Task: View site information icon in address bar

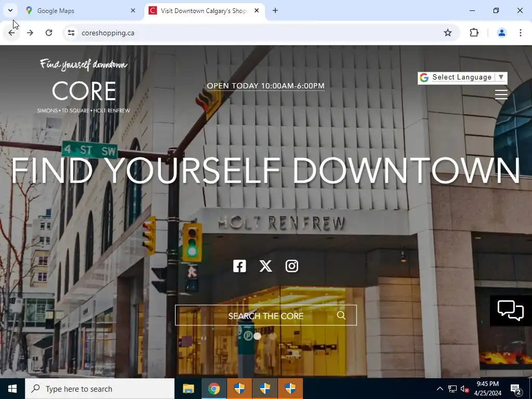Action: tap(71, 33)
